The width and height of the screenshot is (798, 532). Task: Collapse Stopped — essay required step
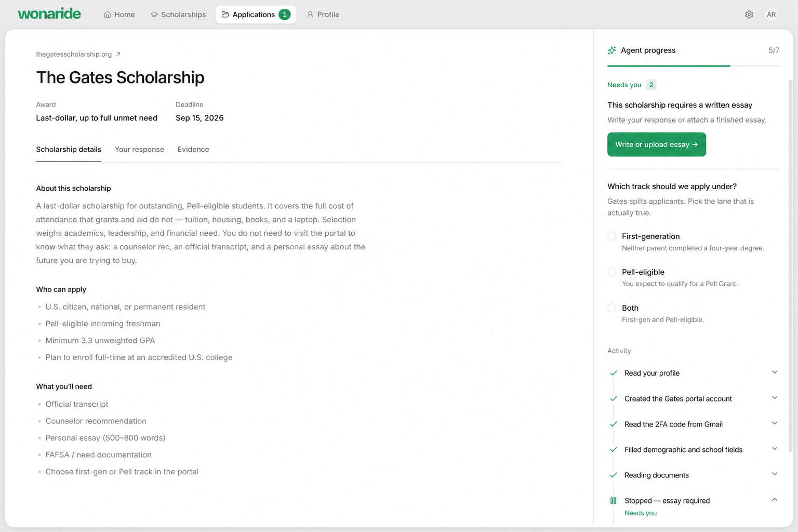775,500
